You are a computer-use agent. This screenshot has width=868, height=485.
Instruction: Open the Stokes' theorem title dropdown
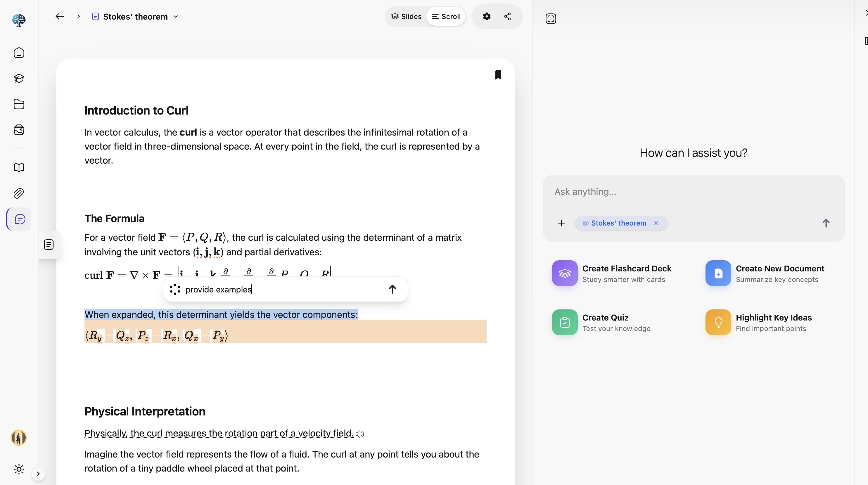[175, 16]
